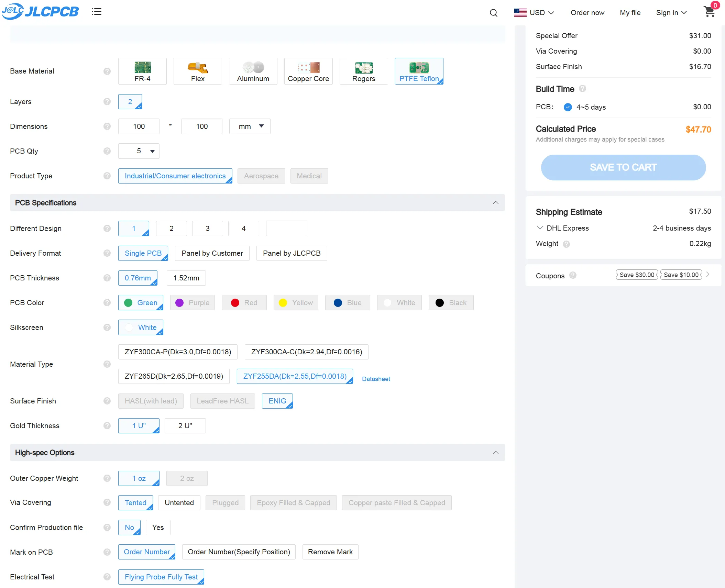725x588 pixels.
Task: Select Aluminum base material
Action: coord(253,71)
